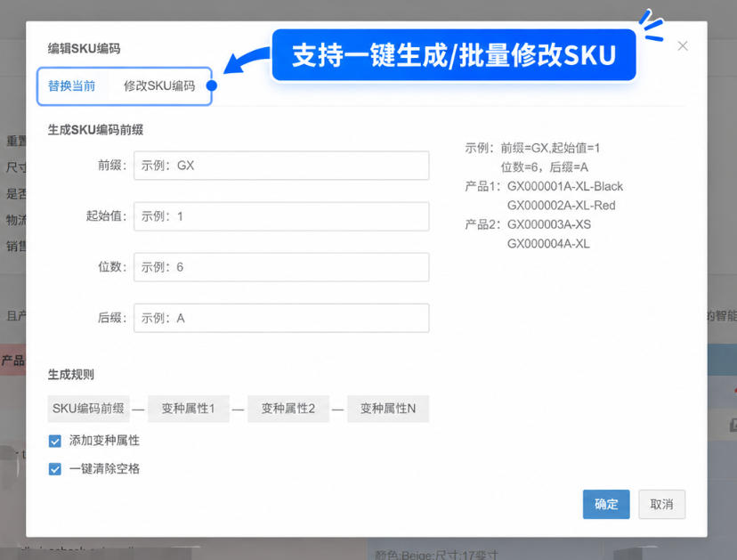Click example text GX000004A-XL

[x=548, y=244]
